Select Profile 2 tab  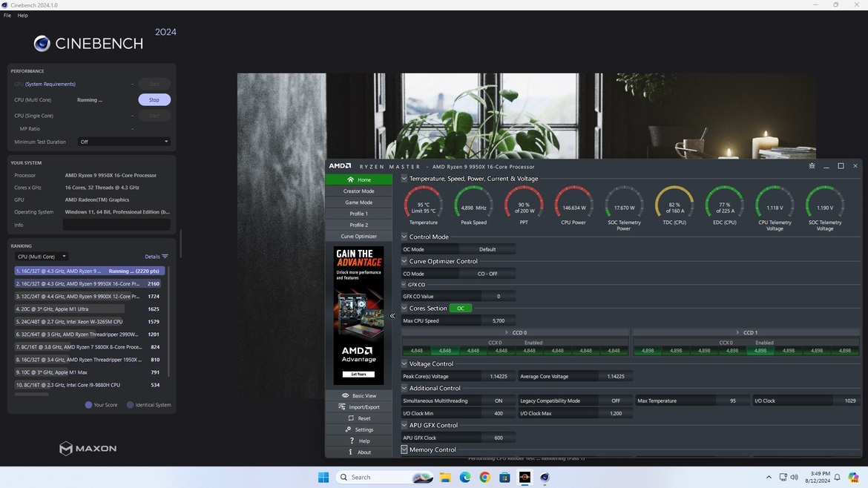tap(359, 225)
